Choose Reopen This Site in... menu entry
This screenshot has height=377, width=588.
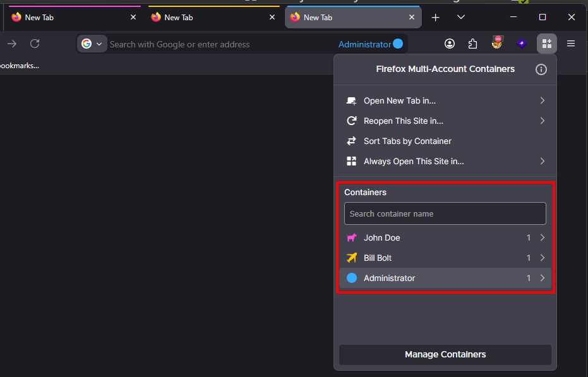[445, 121]
